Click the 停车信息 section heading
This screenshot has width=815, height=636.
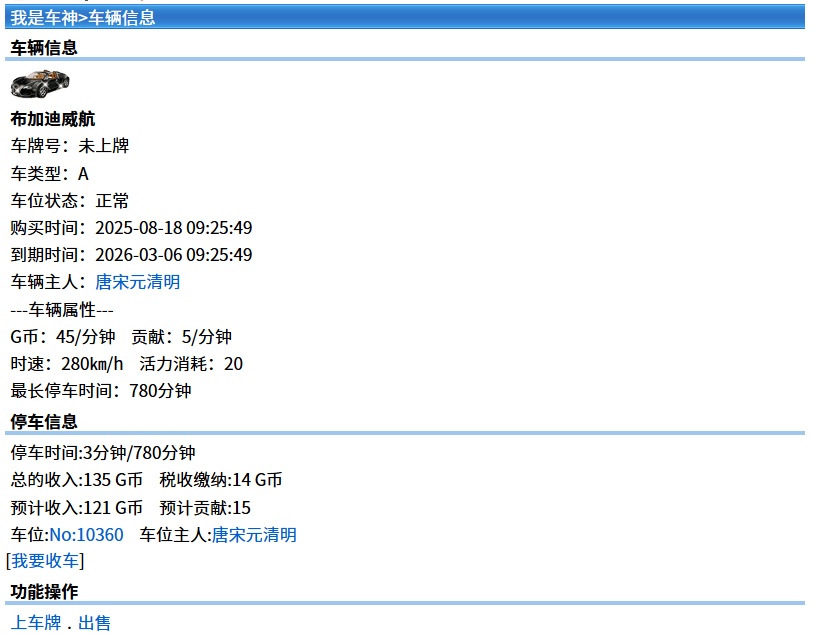coord(44,421)
